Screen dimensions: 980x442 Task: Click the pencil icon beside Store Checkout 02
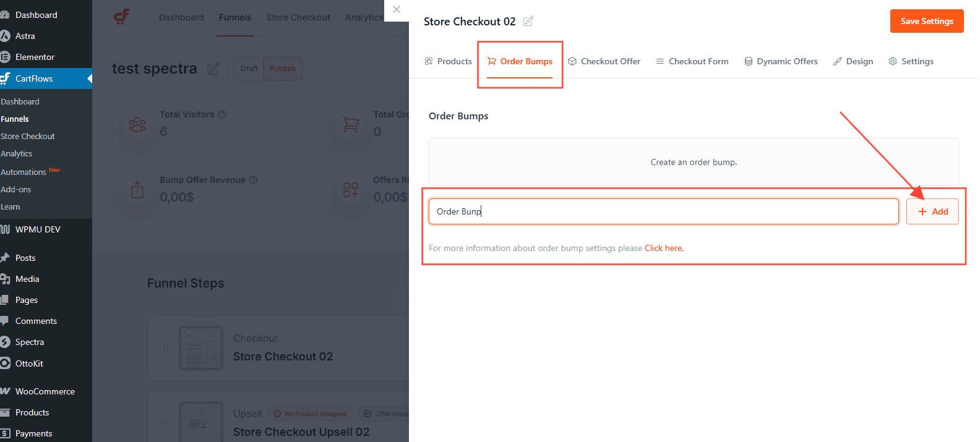[528, 21]
